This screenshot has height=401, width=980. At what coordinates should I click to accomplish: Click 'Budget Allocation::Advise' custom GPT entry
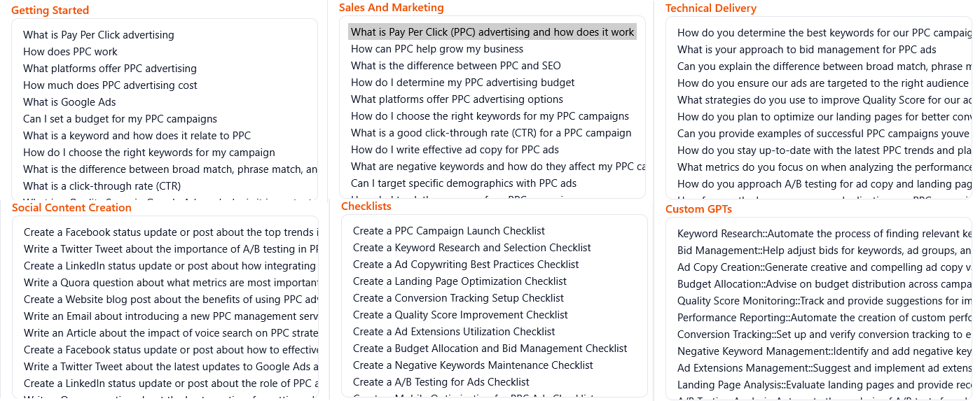pyautogui.click(x=820, y=284)
